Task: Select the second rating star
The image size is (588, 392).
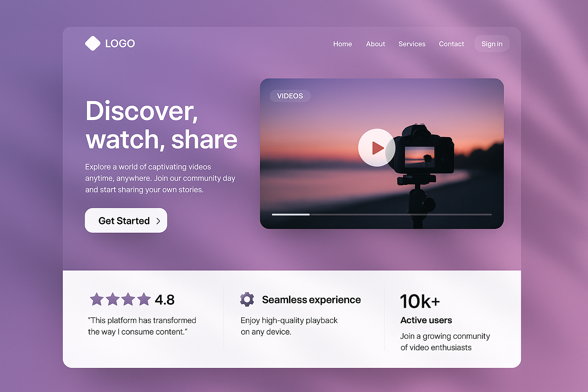Action: point(113,299)
